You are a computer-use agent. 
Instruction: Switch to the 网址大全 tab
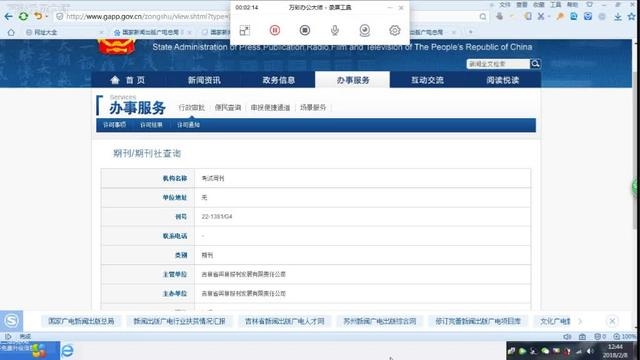point(45,32)
